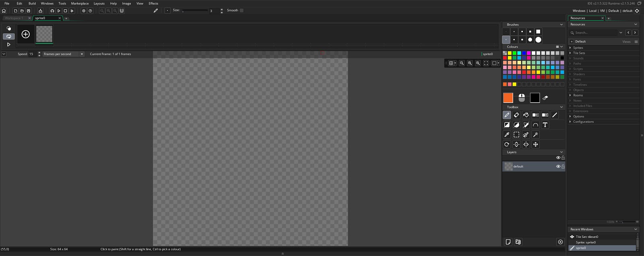Toggle visibility of all layers

point(558,158)
